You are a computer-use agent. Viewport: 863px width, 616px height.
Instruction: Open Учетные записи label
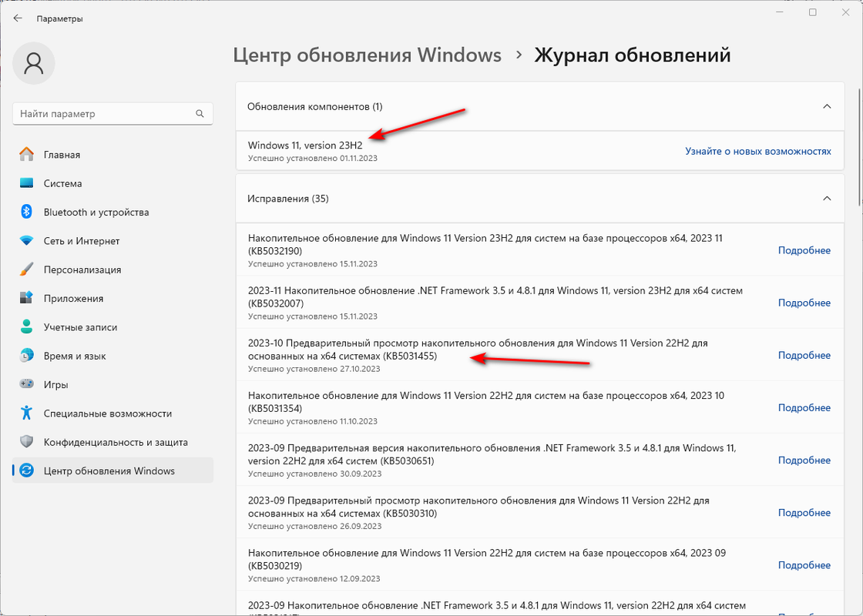point(80,327)
